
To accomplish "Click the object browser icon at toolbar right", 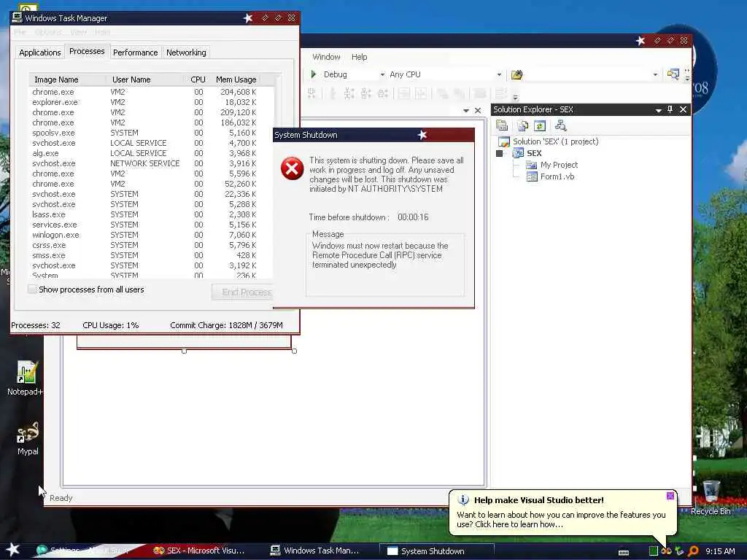I will 673,74.
